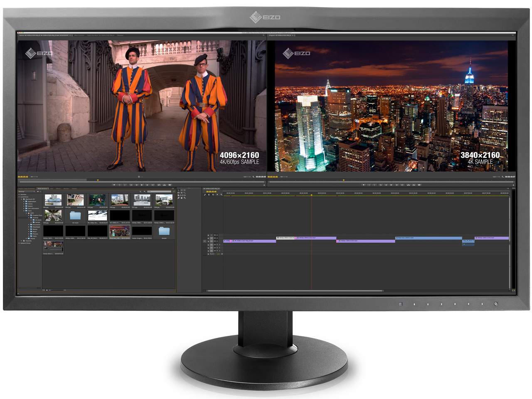Click the timeline wrench settings icon
The height and width of the screenshot is (399, 532).
(221, 195)
